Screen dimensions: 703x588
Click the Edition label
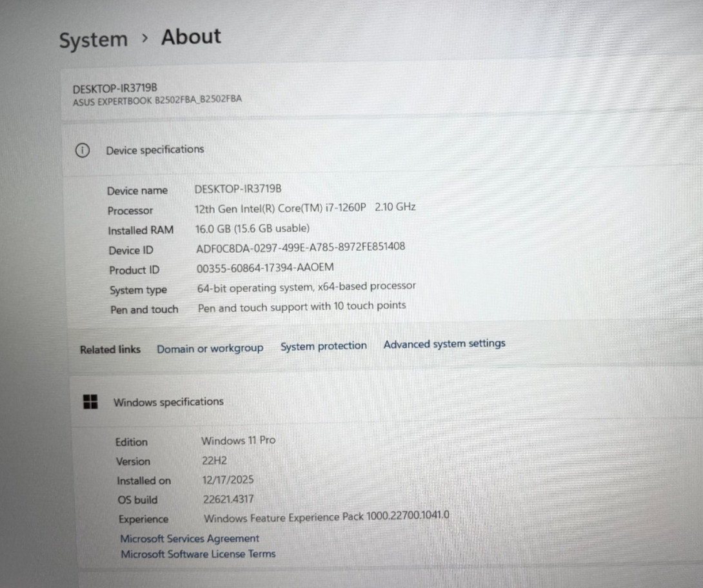[132, 442]
